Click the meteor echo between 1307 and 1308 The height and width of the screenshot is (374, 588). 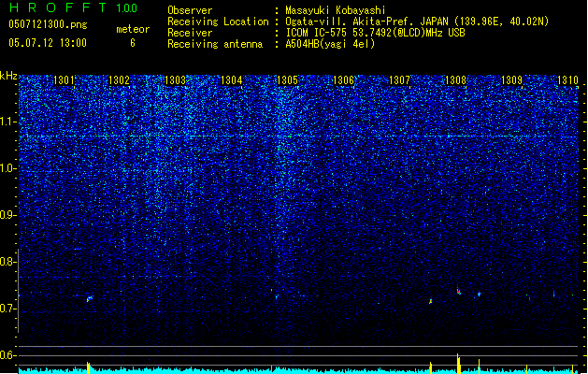431,301
